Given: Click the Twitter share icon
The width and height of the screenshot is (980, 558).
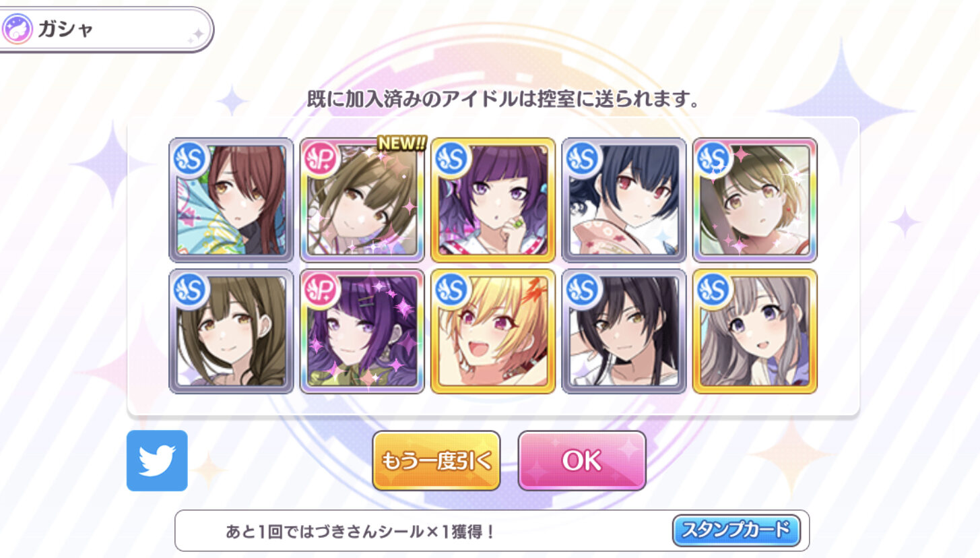Looking at the screenshot, I should pos(157,460).
